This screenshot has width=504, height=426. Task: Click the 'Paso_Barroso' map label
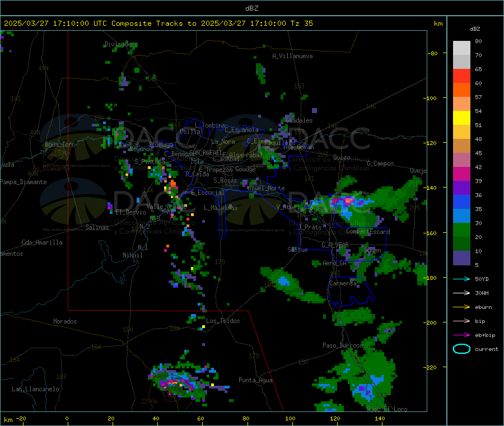click(x=343, y=345)
